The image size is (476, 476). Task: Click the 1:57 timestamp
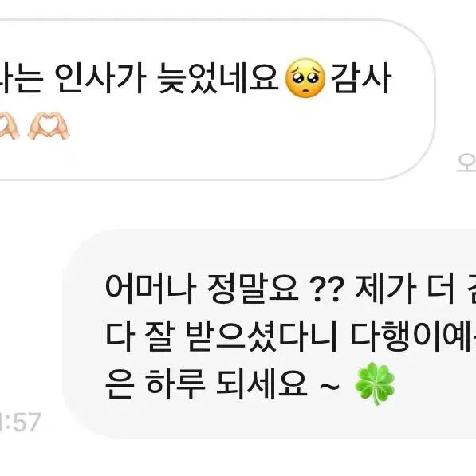tap(20, 422)
